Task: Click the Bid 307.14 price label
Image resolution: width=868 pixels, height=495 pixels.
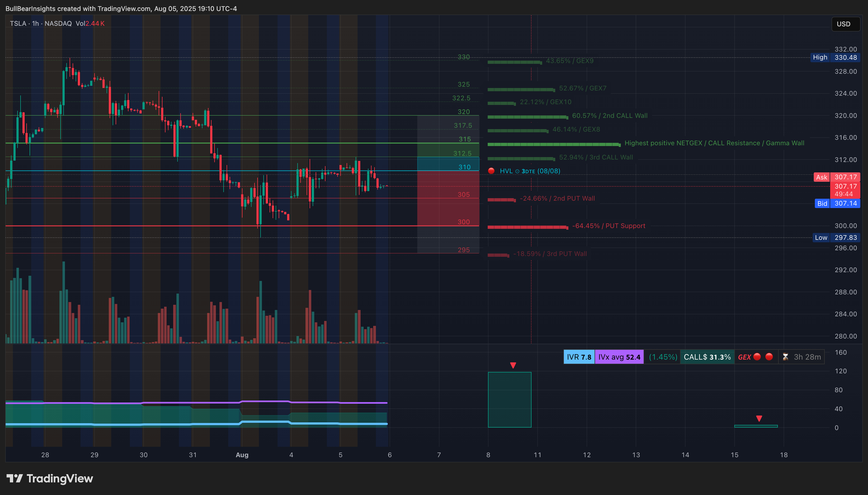Action: [x=837, y=204]
